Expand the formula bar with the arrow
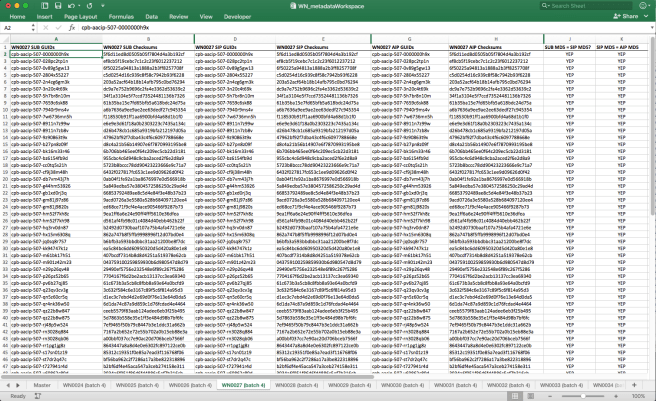The width and height of the screenshot is (656, 401). tap(652, 28)
